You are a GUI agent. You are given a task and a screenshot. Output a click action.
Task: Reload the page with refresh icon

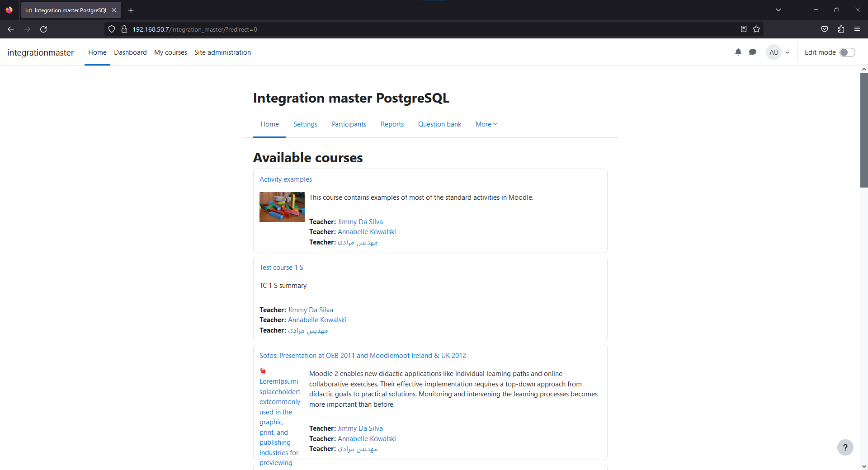pos(43,29)
